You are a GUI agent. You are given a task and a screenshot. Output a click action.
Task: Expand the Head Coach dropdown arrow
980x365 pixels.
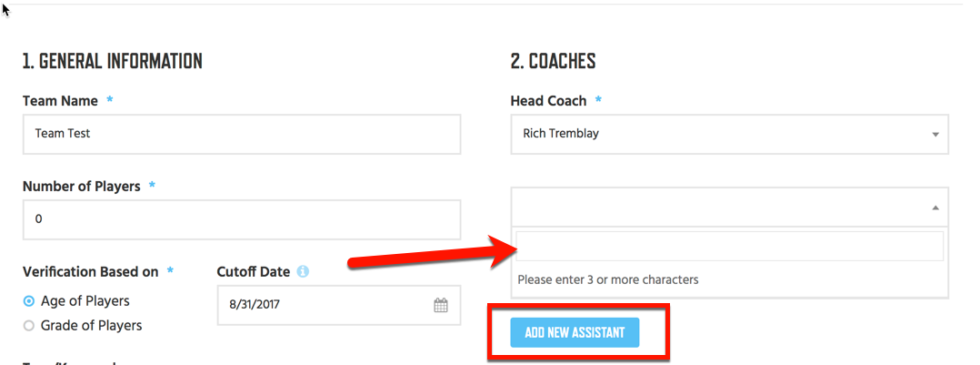935,134
